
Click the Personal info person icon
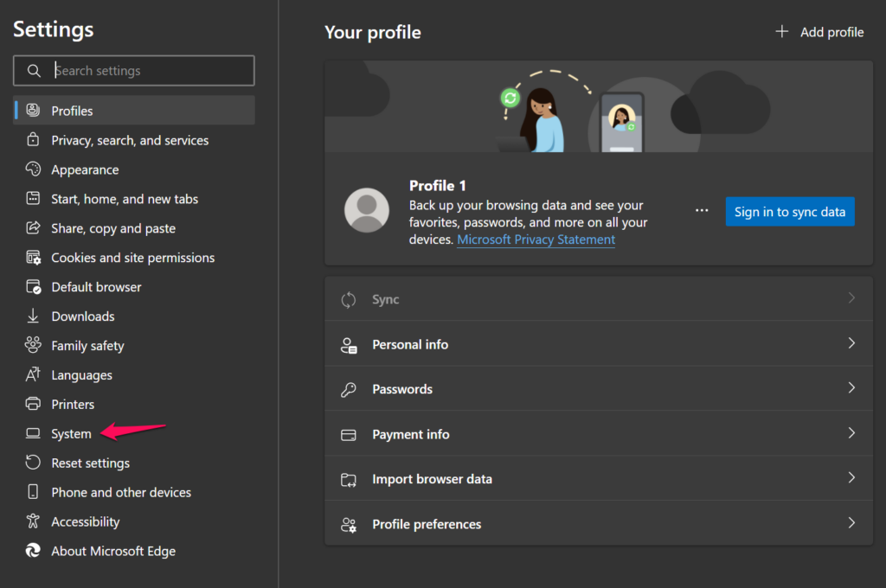pos(349,344)
